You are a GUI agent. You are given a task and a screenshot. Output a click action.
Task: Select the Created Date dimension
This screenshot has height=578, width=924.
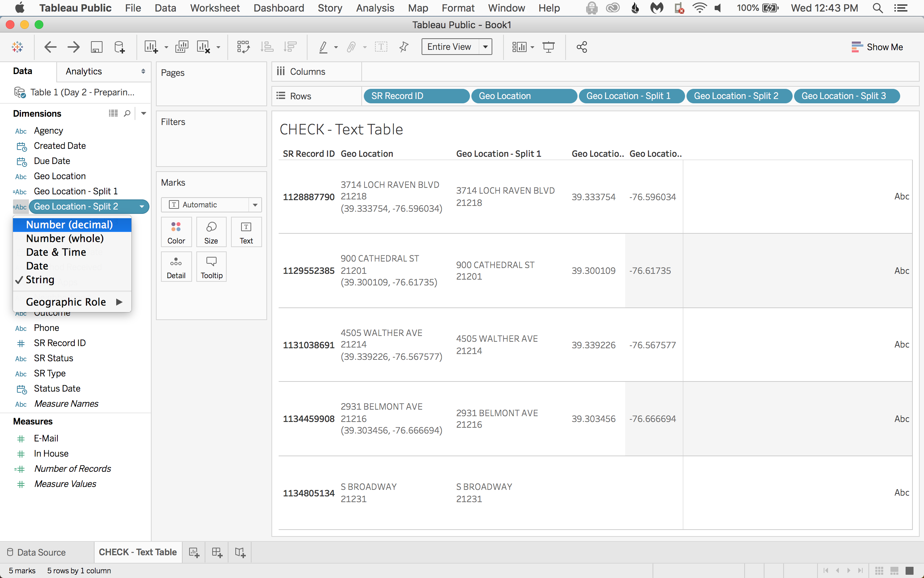click(x=60, y=146)
